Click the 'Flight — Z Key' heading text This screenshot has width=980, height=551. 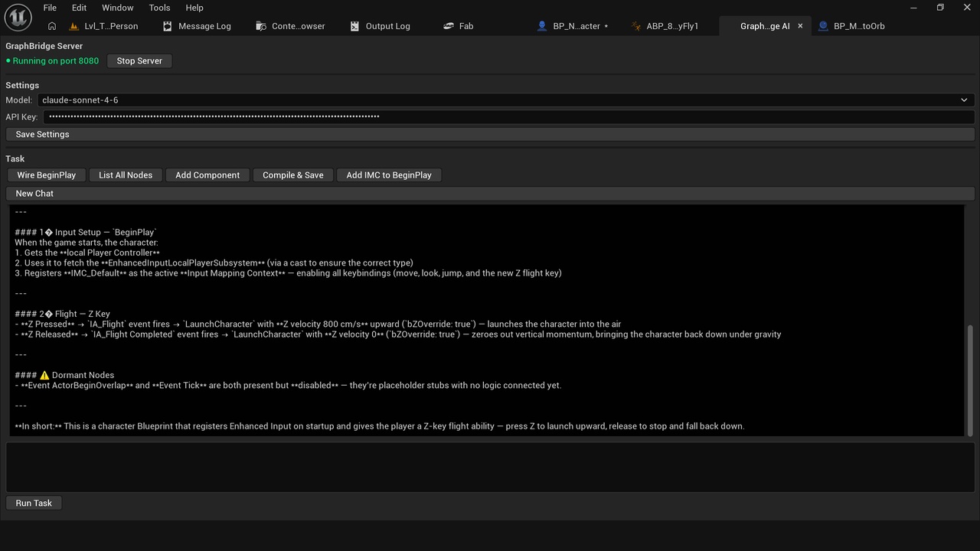point(83,314)
